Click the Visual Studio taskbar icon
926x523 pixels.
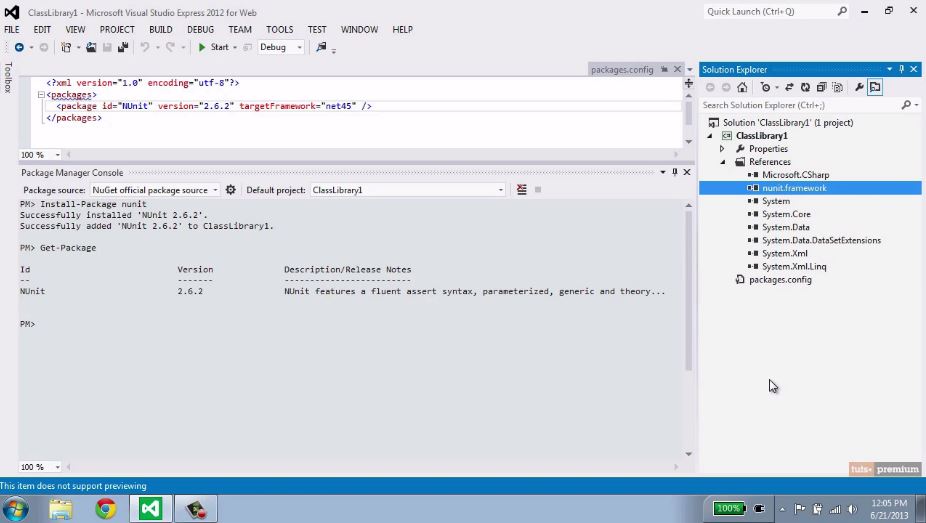pyautogui.click(x=150, y=509)
